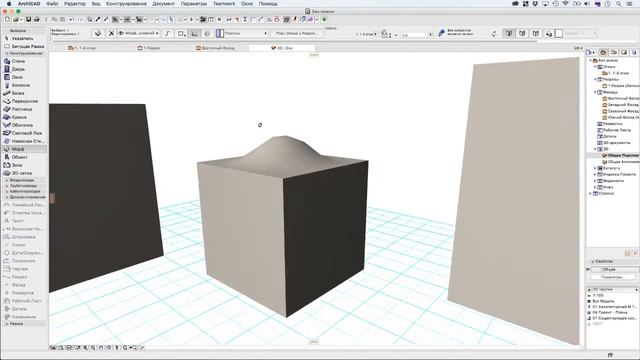Viewport: 640px width, 360px height.
Task: Select the Объект (Object) tool
Action: (24, 157)
